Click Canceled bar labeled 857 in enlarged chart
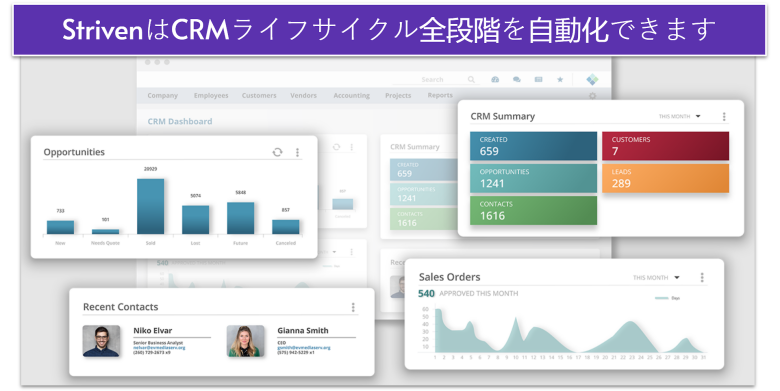The image size is (780, 391). 286,227
